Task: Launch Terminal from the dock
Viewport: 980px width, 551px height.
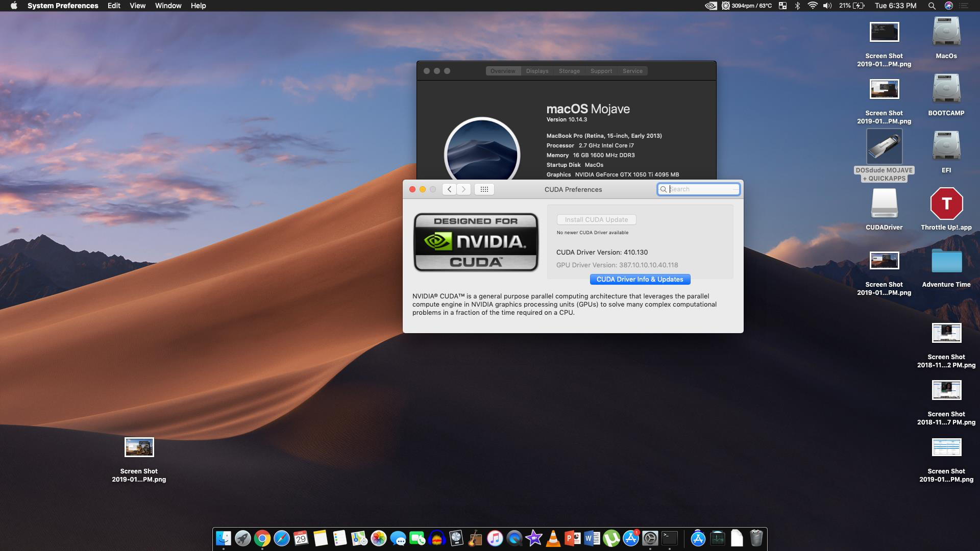Action: point(669,538)
